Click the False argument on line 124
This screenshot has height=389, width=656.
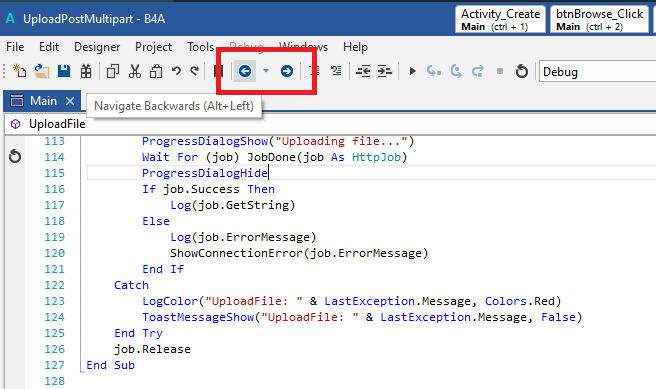[x=558, y=317]
